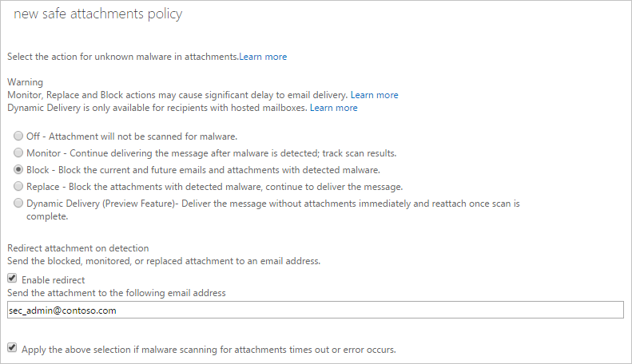Select Dynamic Delivery (Preview Feature) option
The height and width of the screenshot is (364, 632).
point(18,203)
